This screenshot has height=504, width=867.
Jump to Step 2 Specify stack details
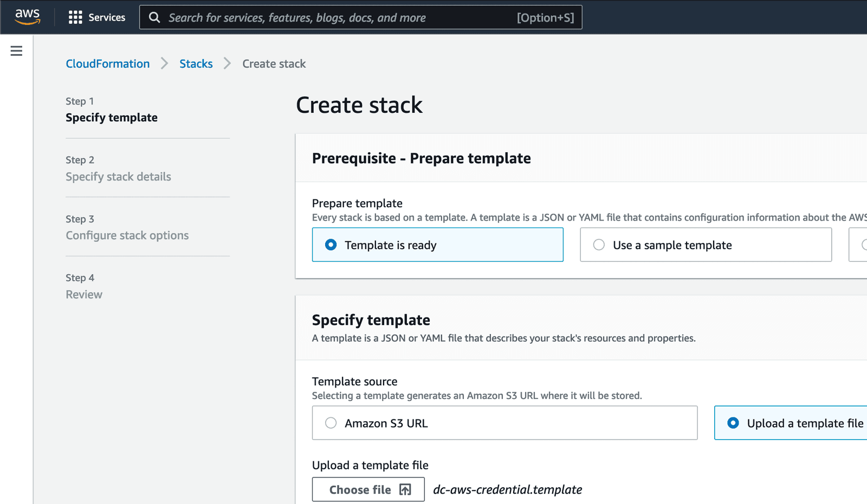118,176
